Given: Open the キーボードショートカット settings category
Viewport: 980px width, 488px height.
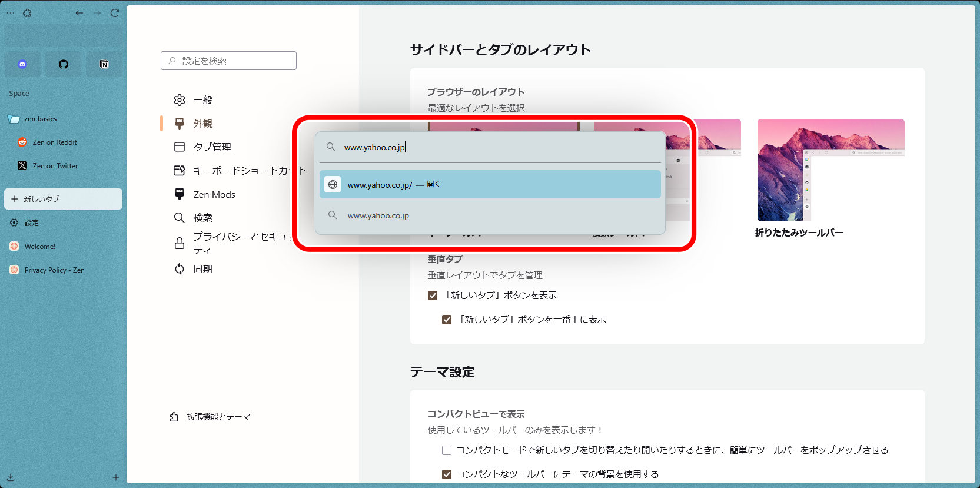Looking at the screenshot, I should point(240,171).
